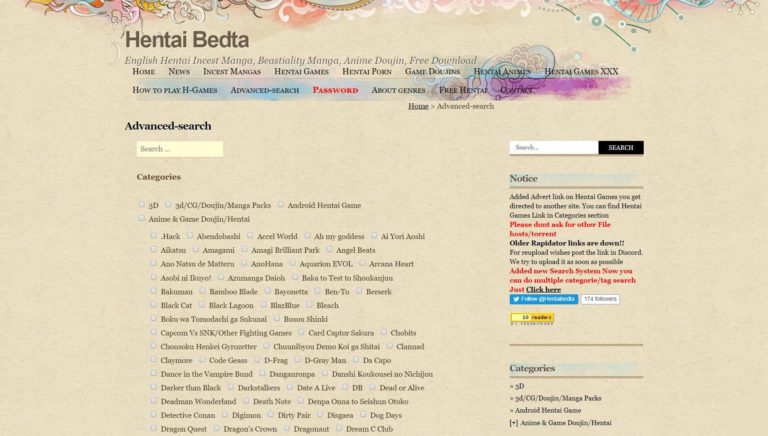Click the feed readers counter badge
768x436 pixels.
[531, 318]
